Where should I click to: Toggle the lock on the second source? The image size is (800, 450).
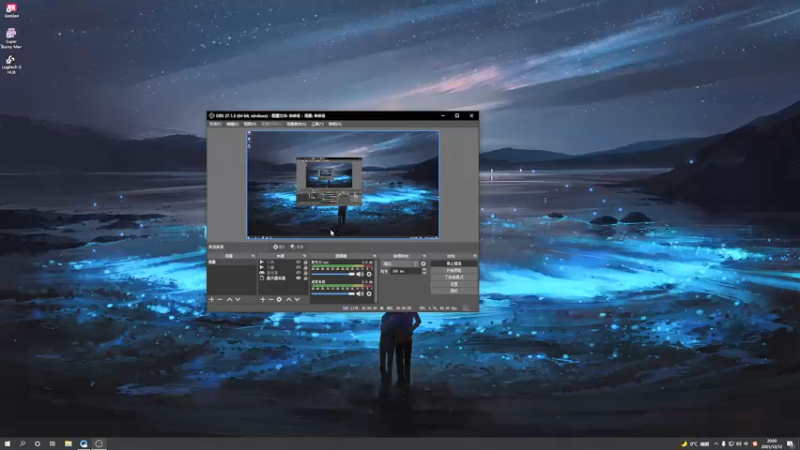pyautogui.click(x=306, y=267)
